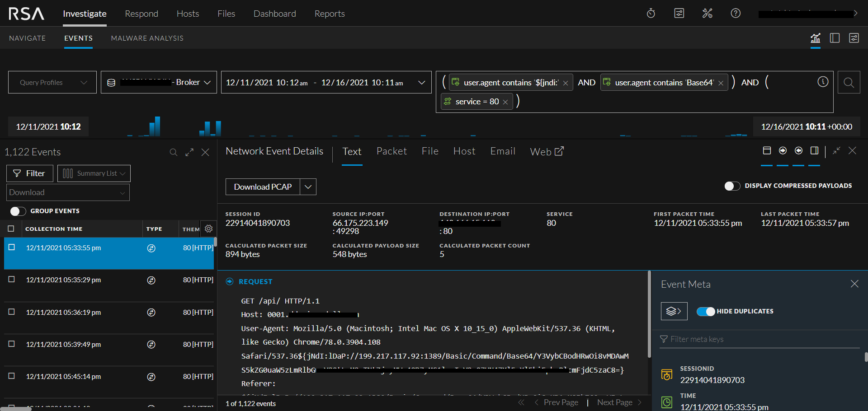Click the RSA toolset icon in top bar
Image resolution: width=868 pixels, height=411 pixels.
707,13
